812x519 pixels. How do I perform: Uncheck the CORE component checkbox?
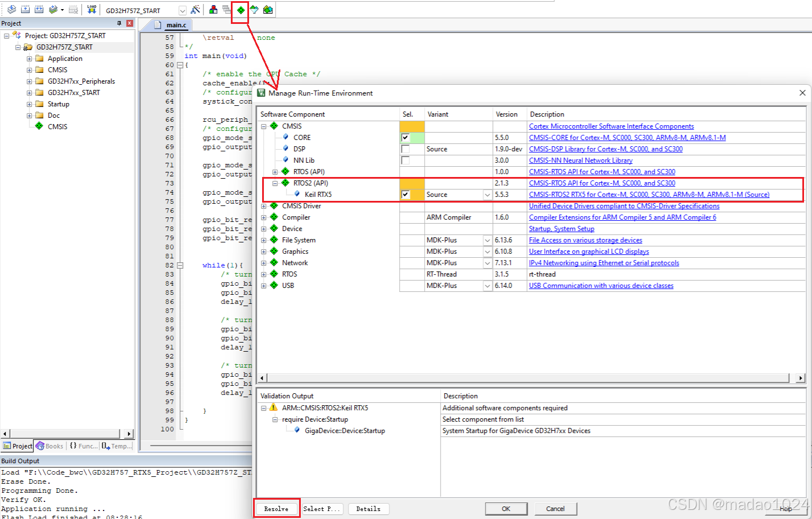[x=405, y=138]
